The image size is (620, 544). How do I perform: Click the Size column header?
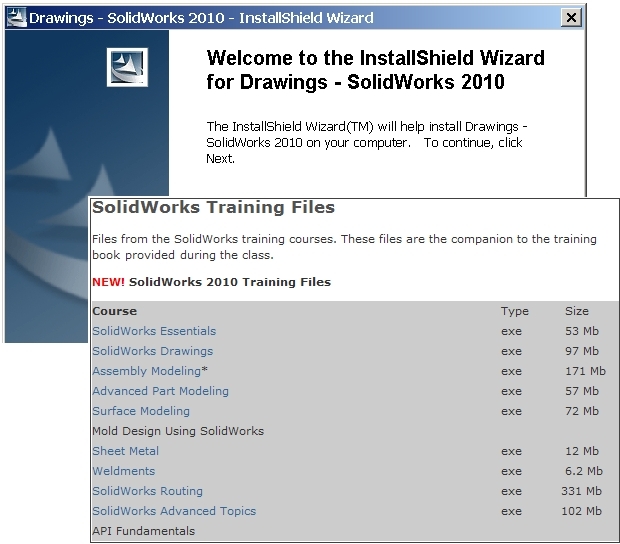pos(577,311)
